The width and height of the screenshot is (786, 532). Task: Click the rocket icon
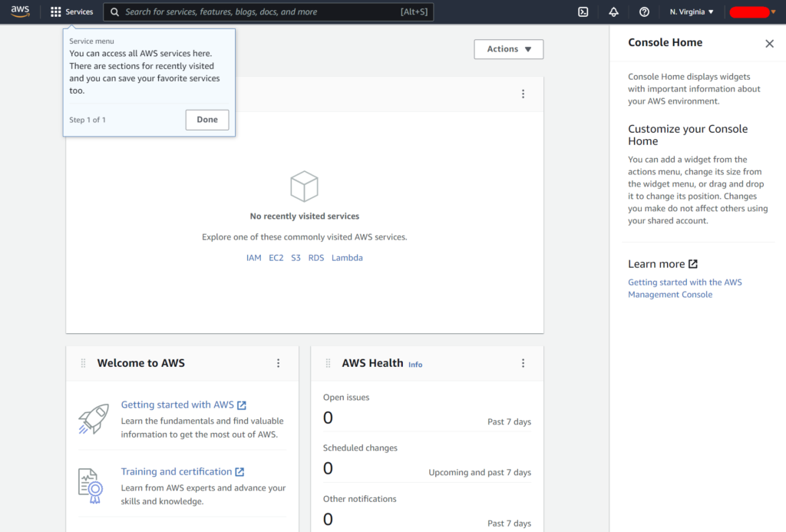coord(94,418)
